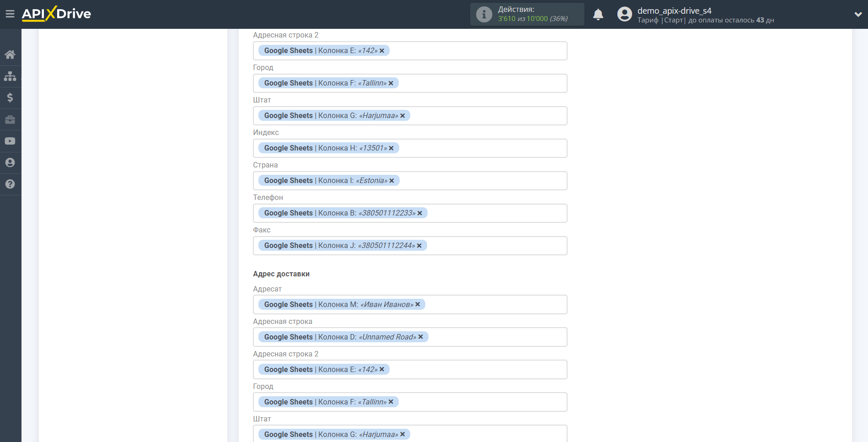
Task: Open the connections sitemap icon
Action: click(x=10, y=76)
